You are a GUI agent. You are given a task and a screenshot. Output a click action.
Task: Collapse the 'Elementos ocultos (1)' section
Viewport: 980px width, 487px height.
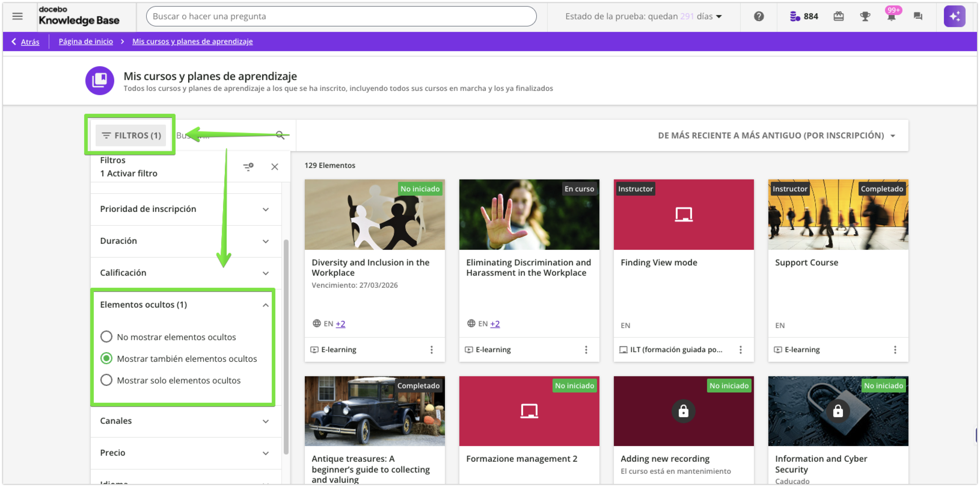265,305
